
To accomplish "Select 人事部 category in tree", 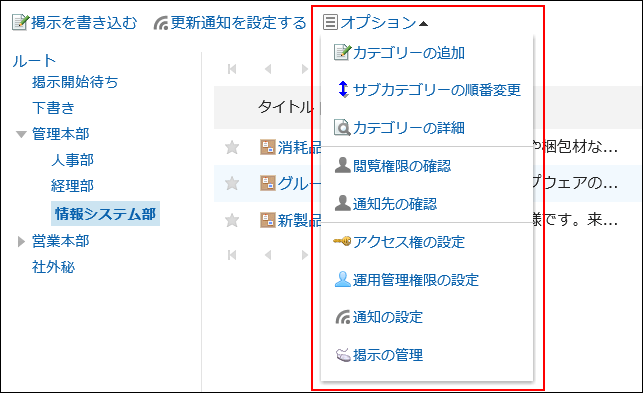I will (72, 160).
